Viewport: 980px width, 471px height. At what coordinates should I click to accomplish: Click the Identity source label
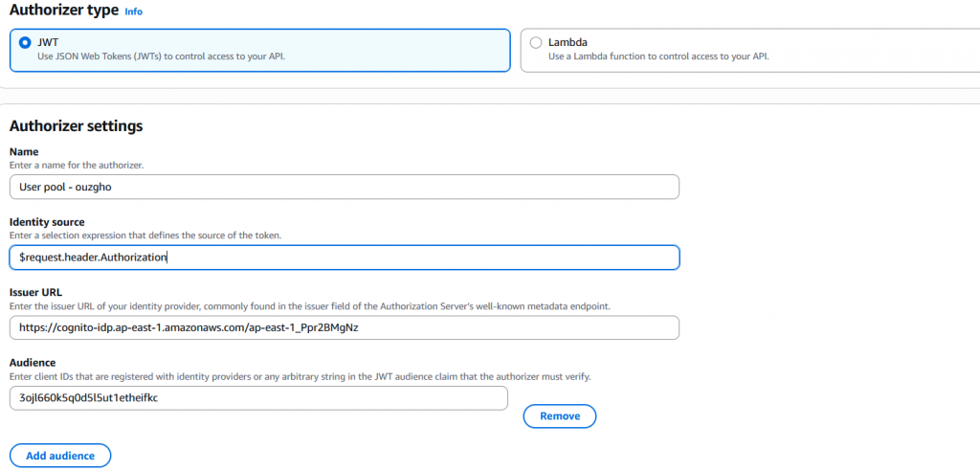click(x=47, y=222)
